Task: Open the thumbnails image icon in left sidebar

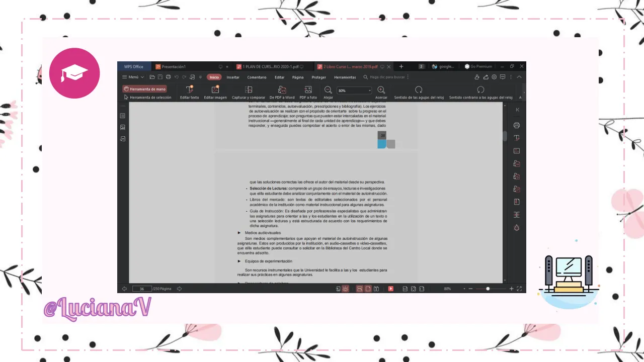Action: [x=123, y=127]
